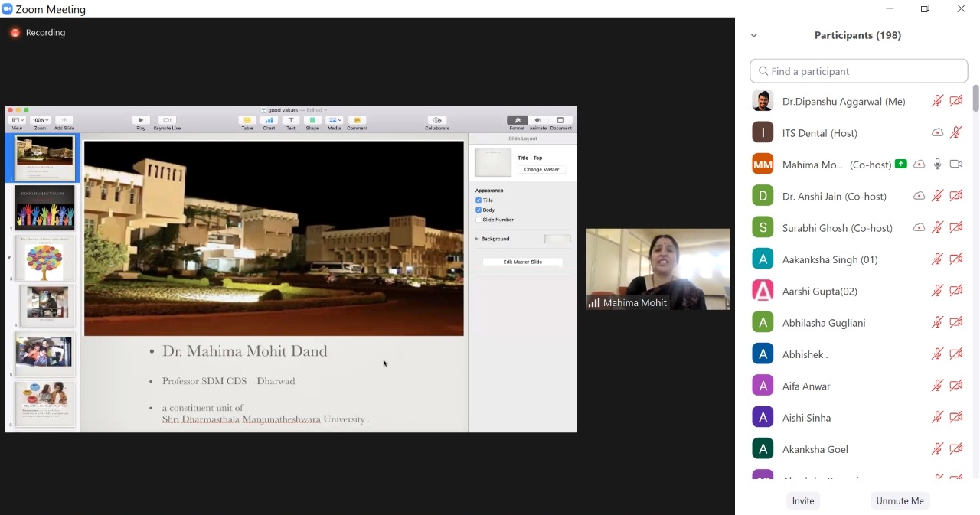Click the Invite button
Screen dimensions: 980x515
803,500
